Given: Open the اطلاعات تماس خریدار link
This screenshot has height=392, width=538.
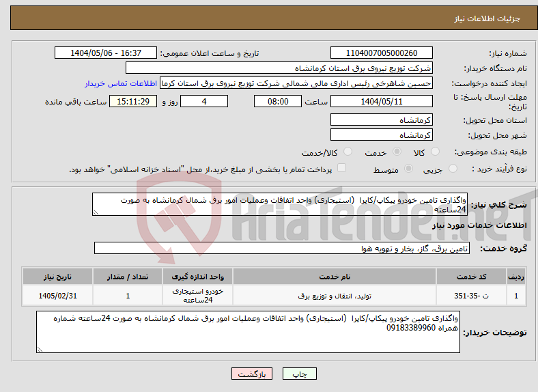Looking at the screenshot, I should point(121,83).
